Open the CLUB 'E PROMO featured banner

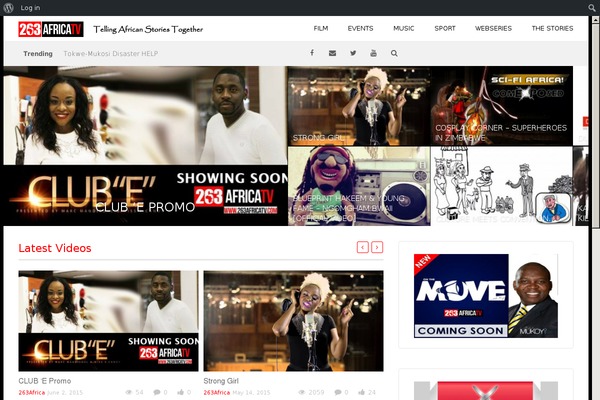click(x=145, y=146)
